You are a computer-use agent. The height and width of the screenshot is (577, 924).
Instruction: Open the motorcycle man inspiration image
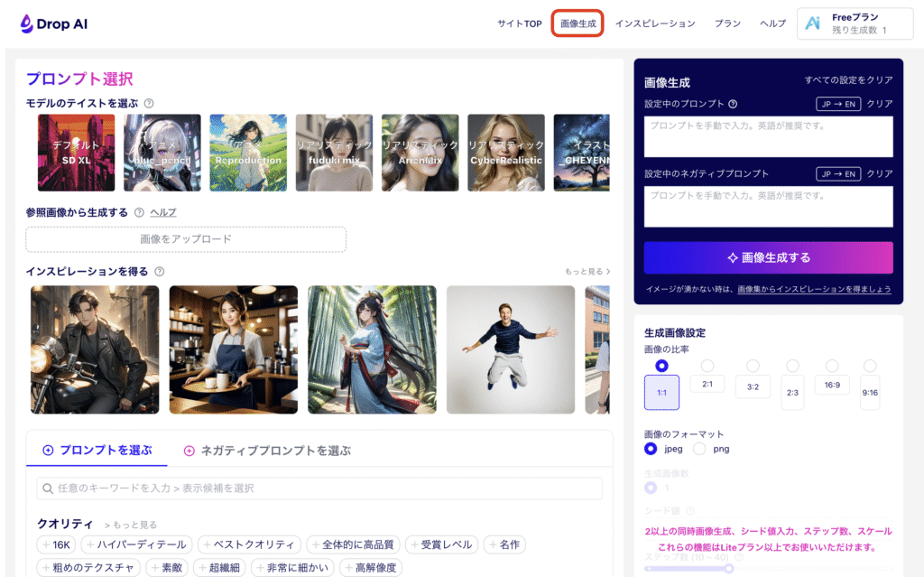[x=95, y=349]
